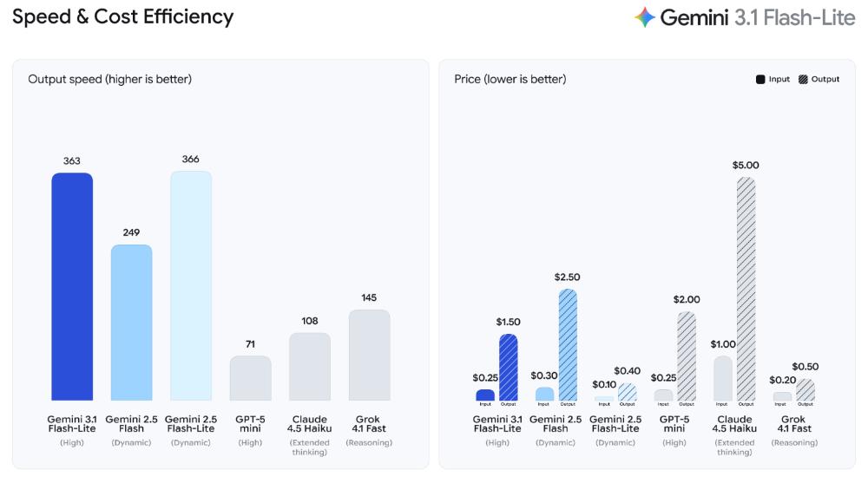Click the Claude 4.5 Haiku speed bar

point(310,367)
